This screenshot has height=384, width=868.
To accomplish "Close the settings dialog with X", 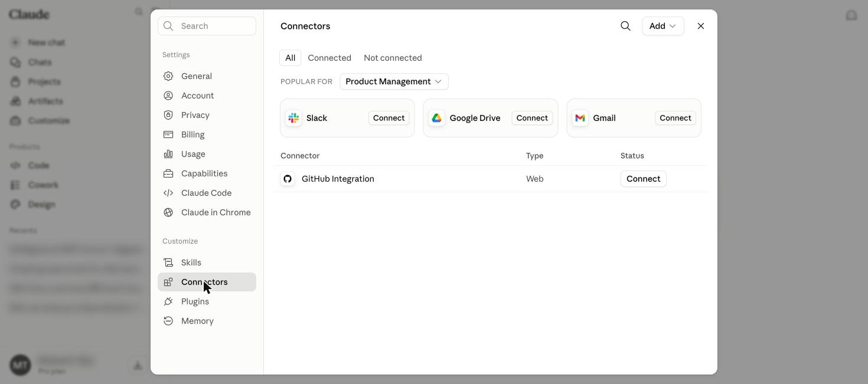I will pos(701,26).
